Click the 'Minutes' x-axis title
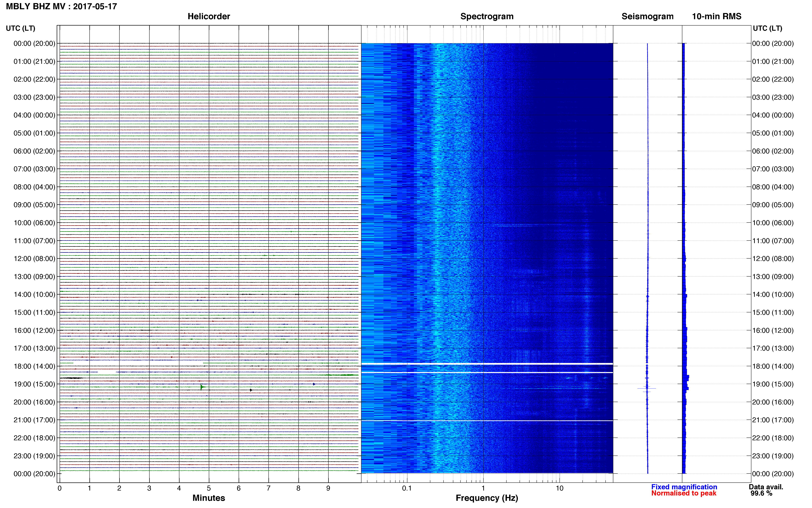812x508 pixels. click(208, 498)
